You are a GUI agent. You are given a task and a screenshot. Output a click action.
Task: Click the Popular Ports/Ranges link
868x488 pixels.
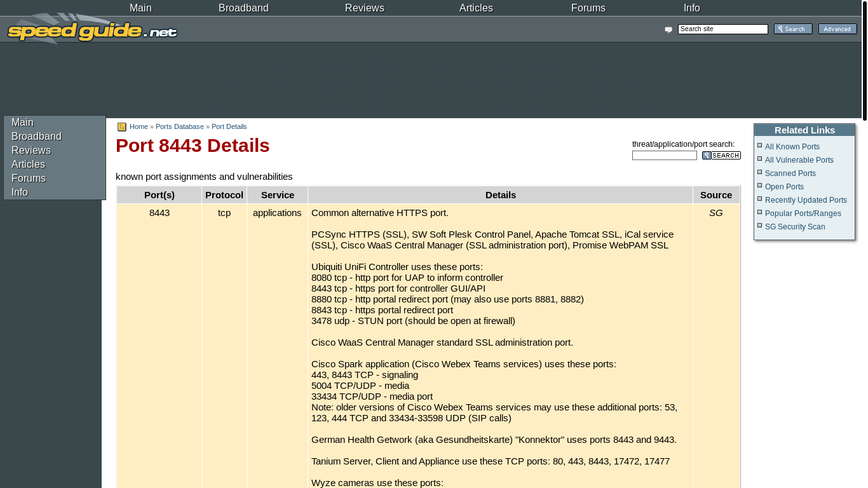(803, 213)
